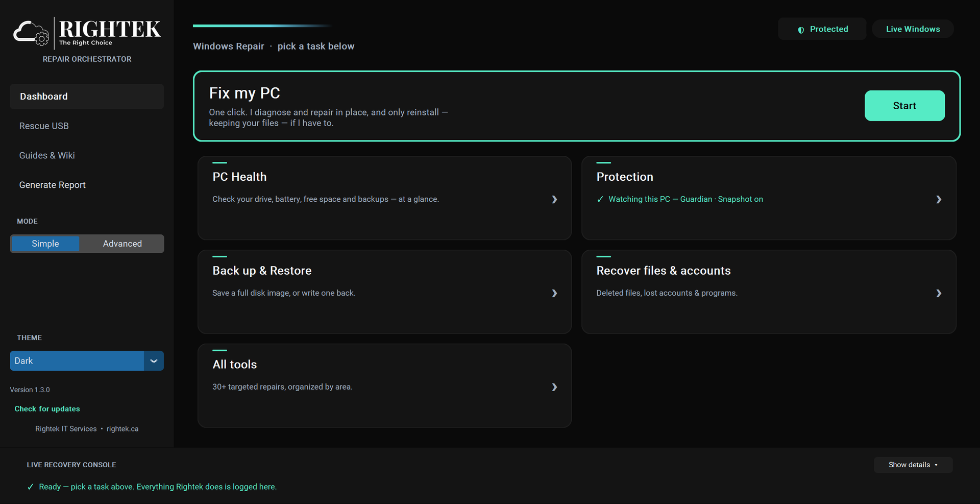
Task: Expand Show details in recovery console
Action: (913, 465)
